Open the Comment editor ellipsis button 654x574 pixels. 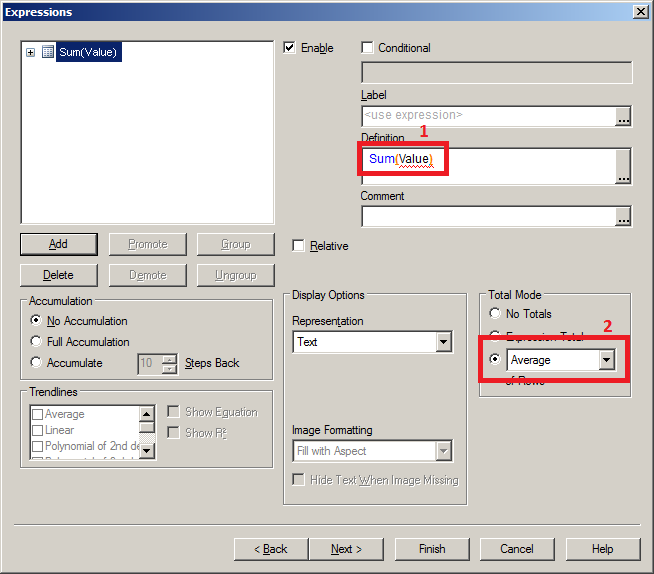click(624, 217)
